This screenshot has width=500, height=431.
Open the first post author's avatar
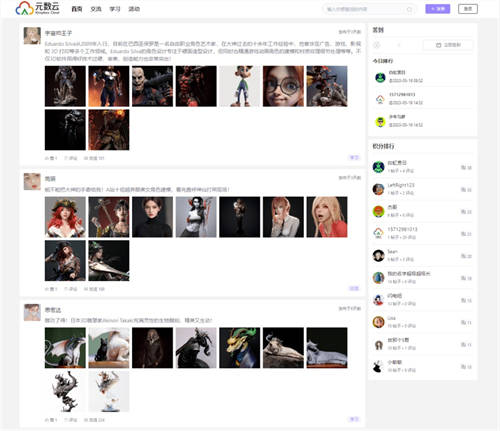pyautogui.click(x=32, y=36)
